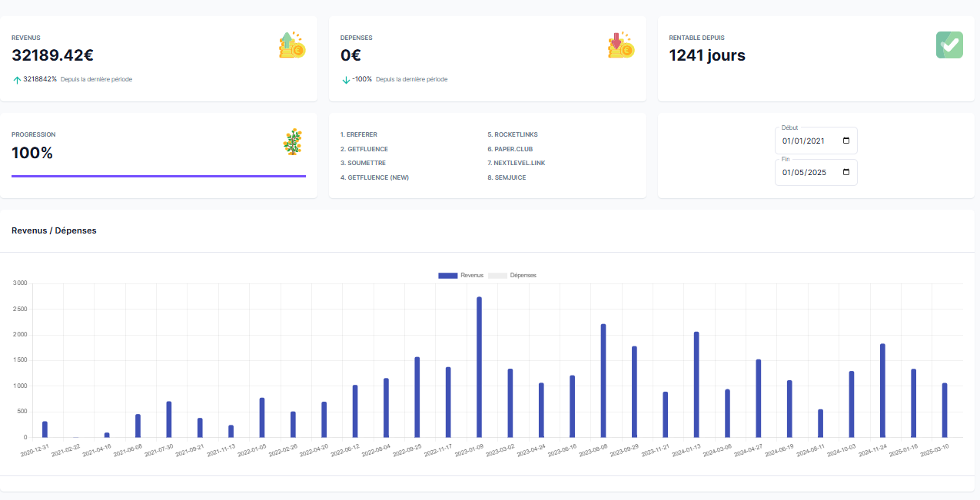The width and height of the screenshot is (980, 500).
Task: Click the NEXTLEVEL.LINK platform entry
Action: click(x=517, y=163)
